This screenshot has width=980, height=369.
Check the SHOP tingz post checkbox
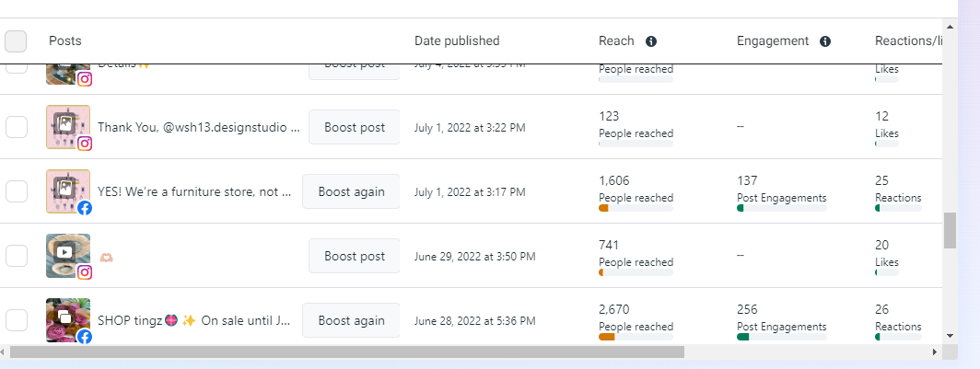point(17,320)
